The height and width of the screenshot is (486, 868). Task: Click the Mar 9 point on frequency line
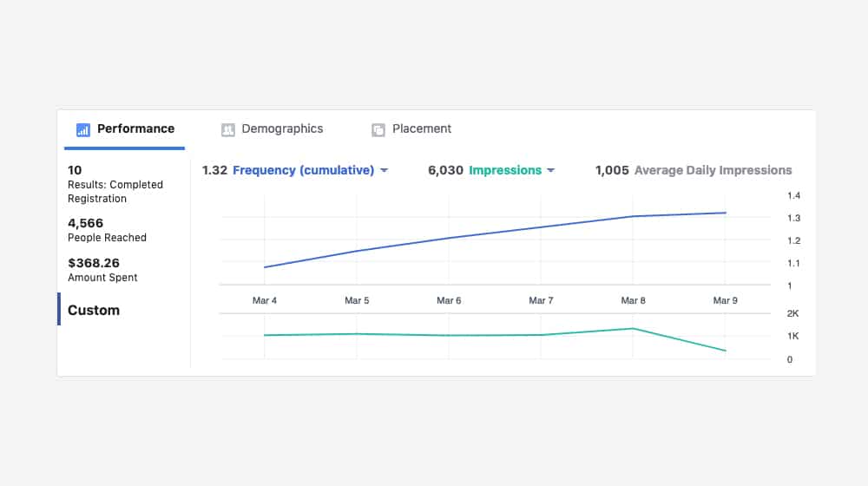coord(726,213)
